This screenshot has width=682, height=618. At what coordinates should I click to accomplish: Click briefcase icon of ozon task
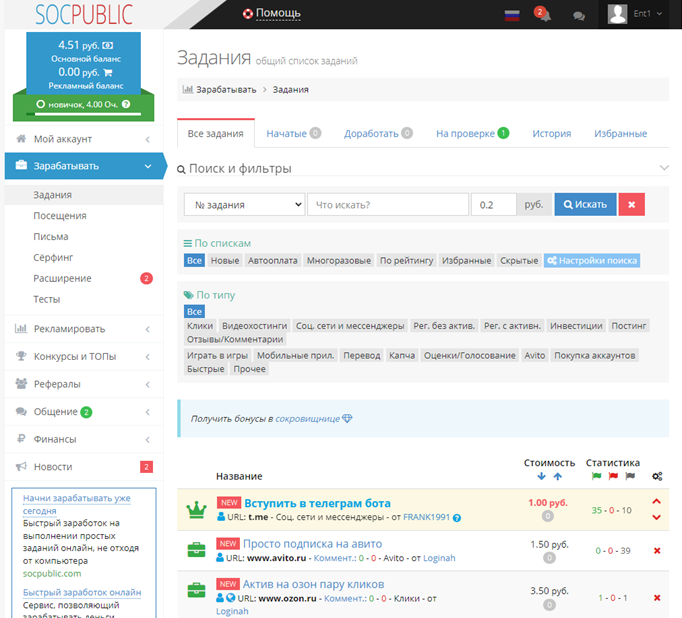point(196,590)
